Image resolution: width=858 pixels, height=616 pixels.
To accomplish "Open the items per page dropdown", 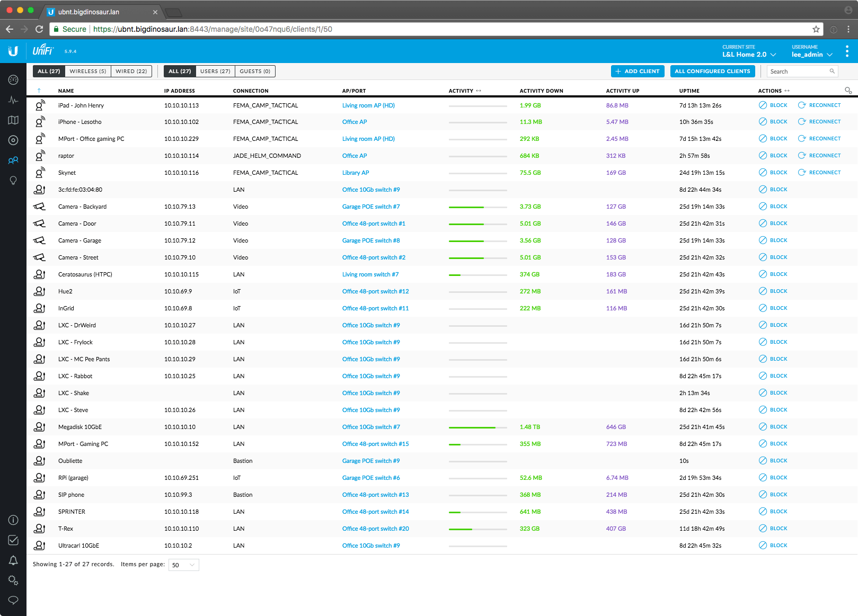I will coord(183,565).
